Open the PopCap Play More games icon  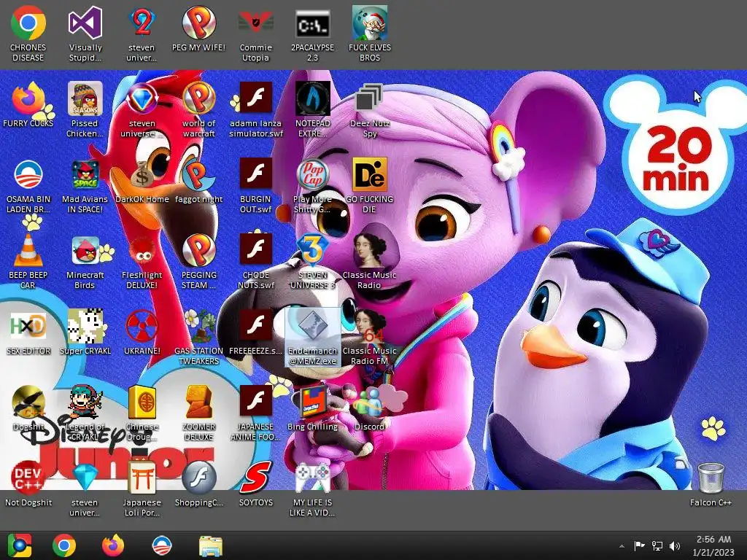click(312, 185)
